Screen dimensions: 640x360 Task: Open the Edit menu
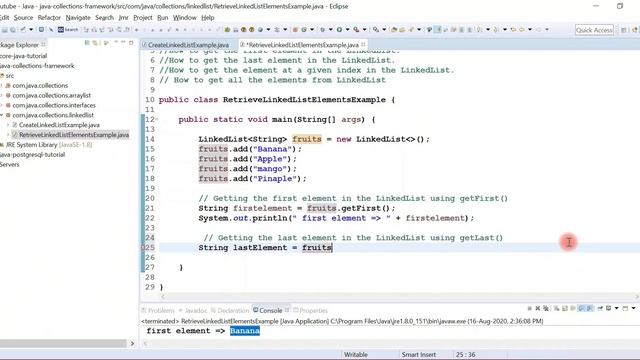click(4, 18)
